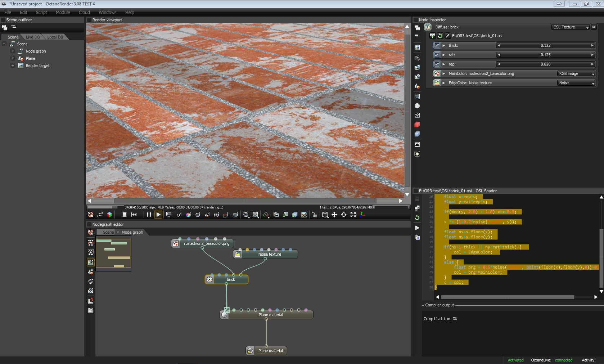Expand the Plane item in Scene outliner
The image size is (604, 364).
13,58
